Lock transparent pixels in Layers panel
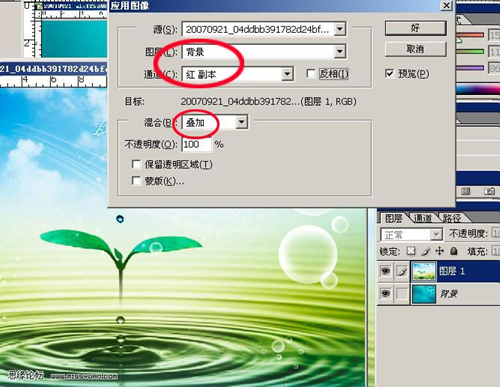The height and width of the screenshot is (387, 500). point(411,251)
